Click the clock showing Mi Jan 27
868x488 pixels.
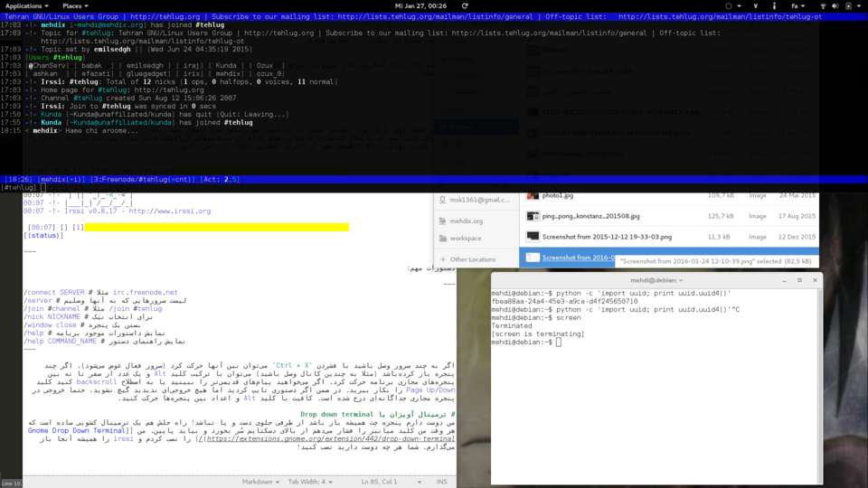click(x=420, y=5)
